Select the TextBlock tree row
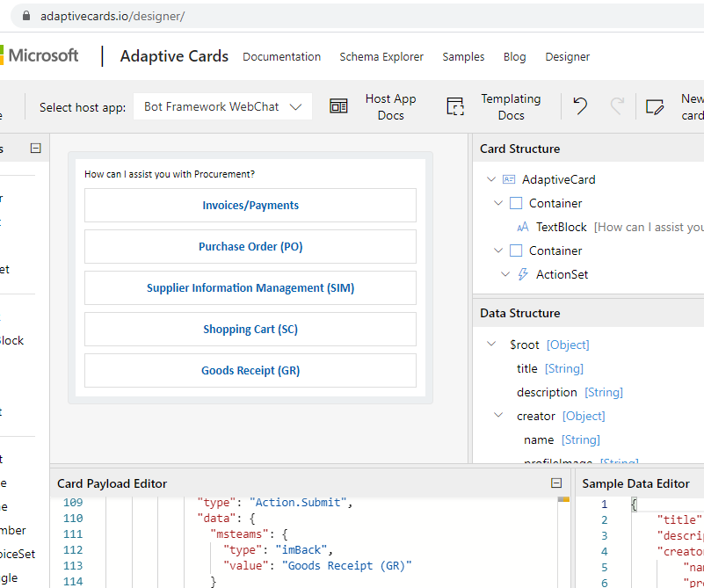Image resolution: width=704 pixels, height=588 pixels. click(x=610, y=227)
